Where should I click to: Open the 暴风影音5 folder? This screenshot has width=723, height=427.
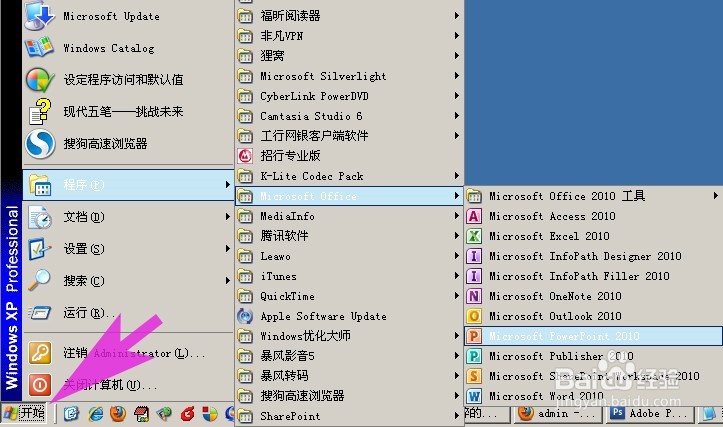(350, 356)
